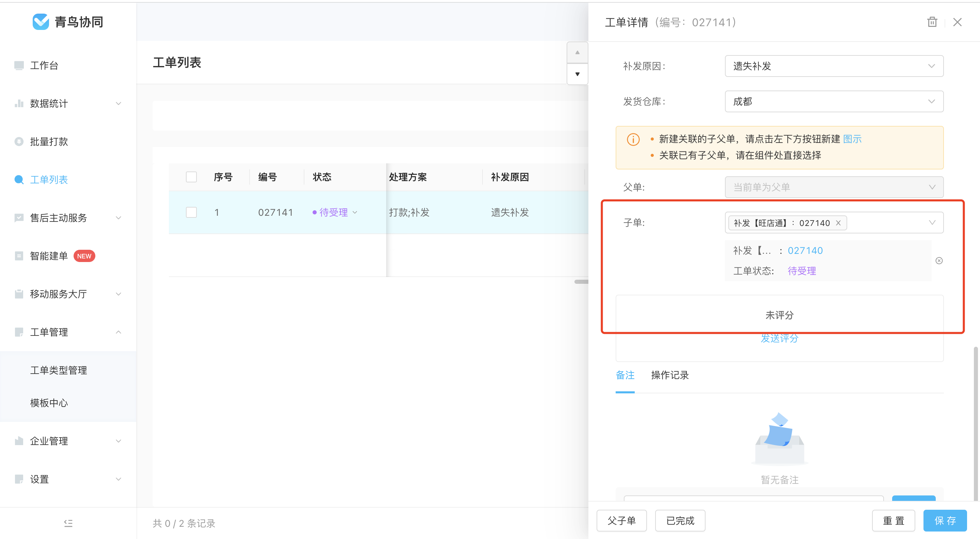Screen dimensions: 980x539
Task: Click the 状态 column header
Action: 322,177
